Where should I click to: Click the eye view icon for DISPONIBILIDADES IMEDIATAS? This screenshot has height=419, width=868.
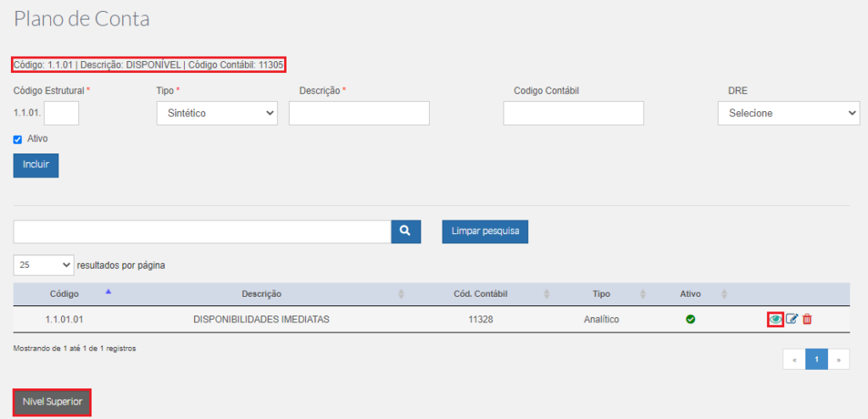point(775,319)
